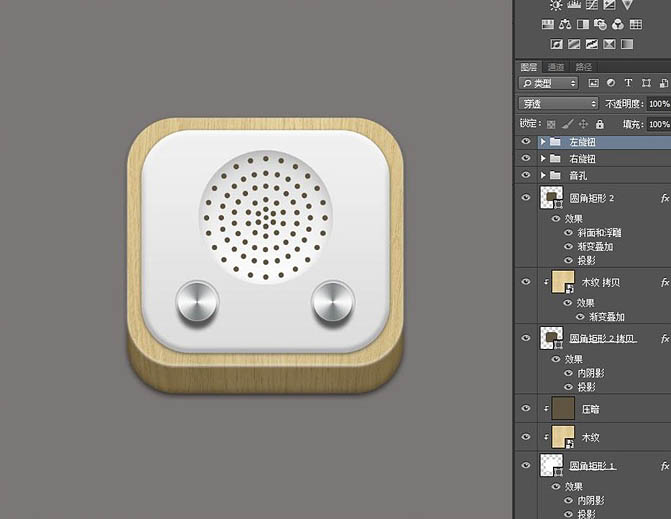The width and height of the screenshot is (671, 519).
Task: Click the 不透明度 opacity value field
Action: [x=658, y=103]
